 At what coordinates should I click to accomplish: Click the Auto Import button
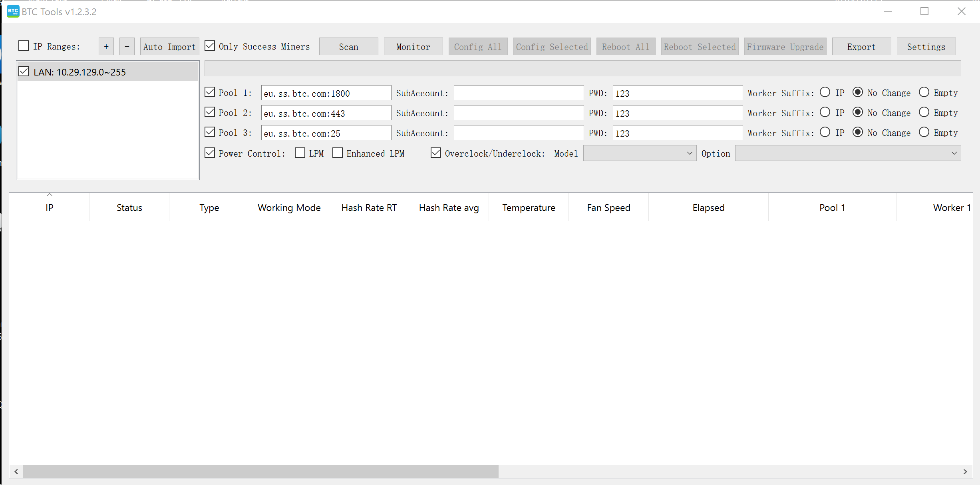pyautogui.click(x=169, y=46)
